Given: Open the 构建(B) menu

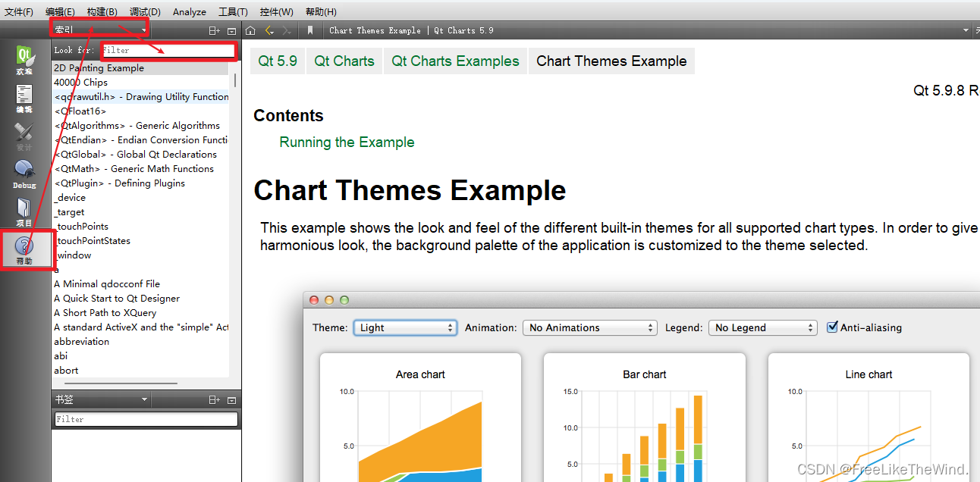Looking at the screenshot, I should click(102, 11).
